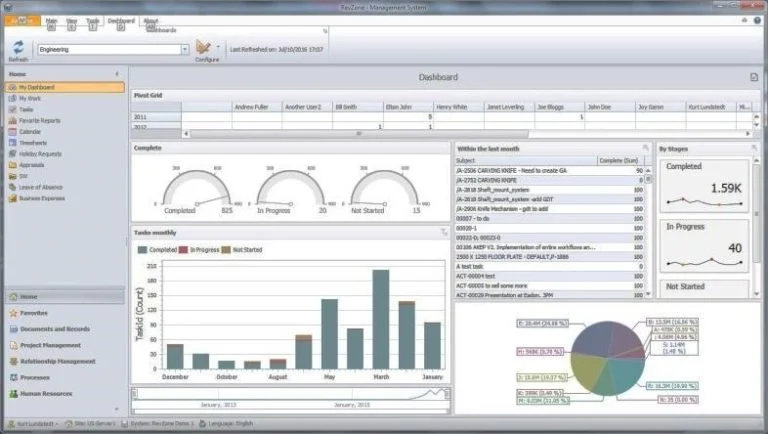Viewport: 768px width, 434px height.
Task: Go to the Business Expenses sidebar item
Action: (42, 198)
